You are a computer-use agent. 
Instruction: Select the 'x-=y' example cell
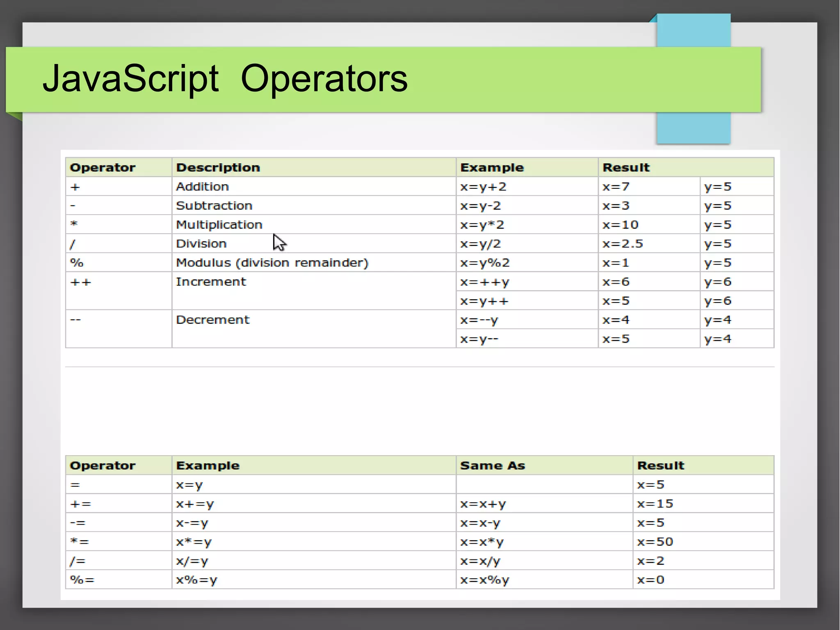click(314, 522)
